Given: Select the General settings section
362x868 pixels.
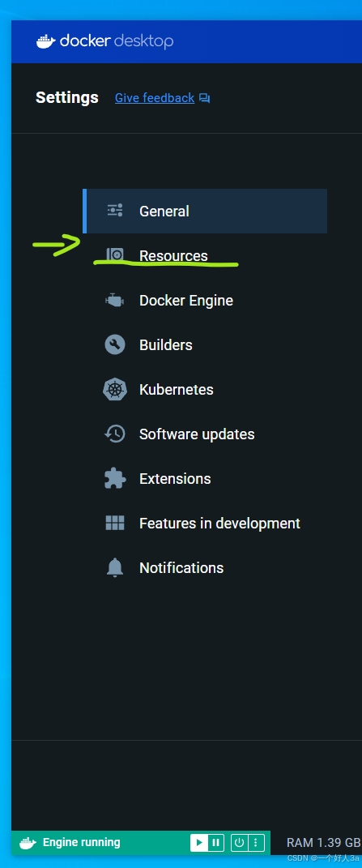Looking at the screenshot, I should coord(205,211).
